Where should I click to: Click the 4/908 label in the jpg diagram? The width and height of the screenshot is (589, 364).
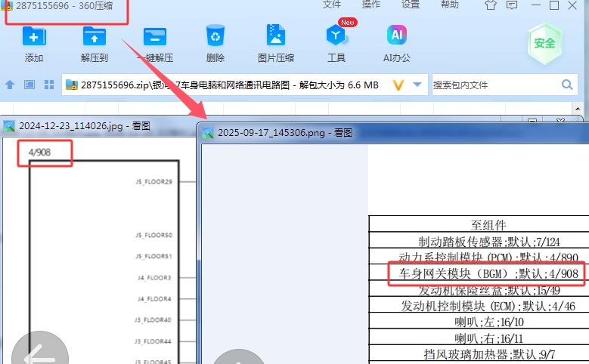(x=39, y=152)
